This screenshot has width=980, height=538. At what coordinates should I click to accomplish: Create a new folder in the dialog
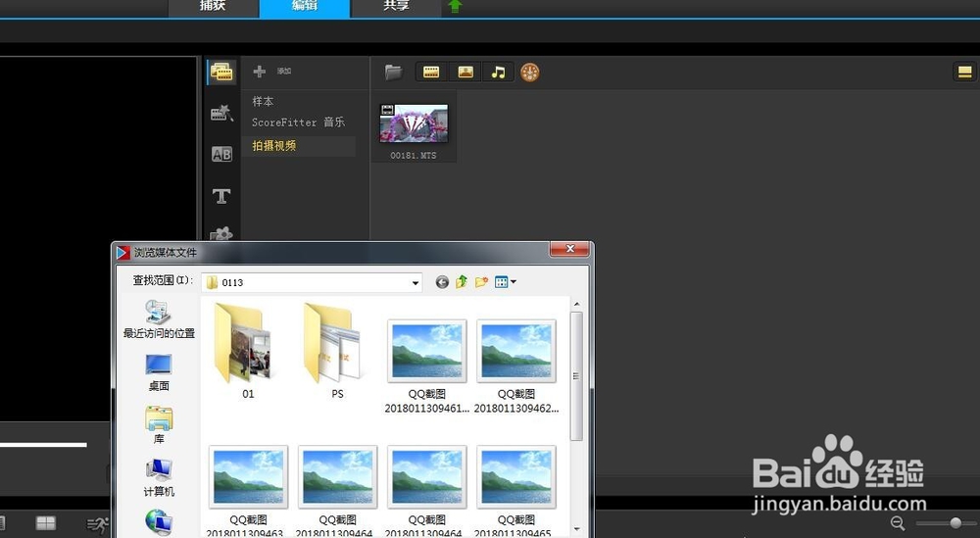481,282
